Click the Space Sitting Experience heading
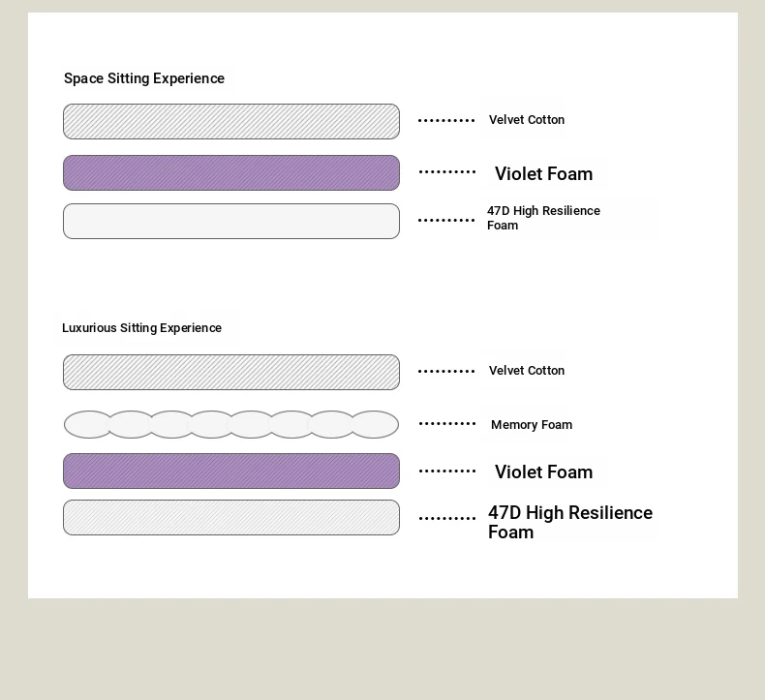 point(144,78)
